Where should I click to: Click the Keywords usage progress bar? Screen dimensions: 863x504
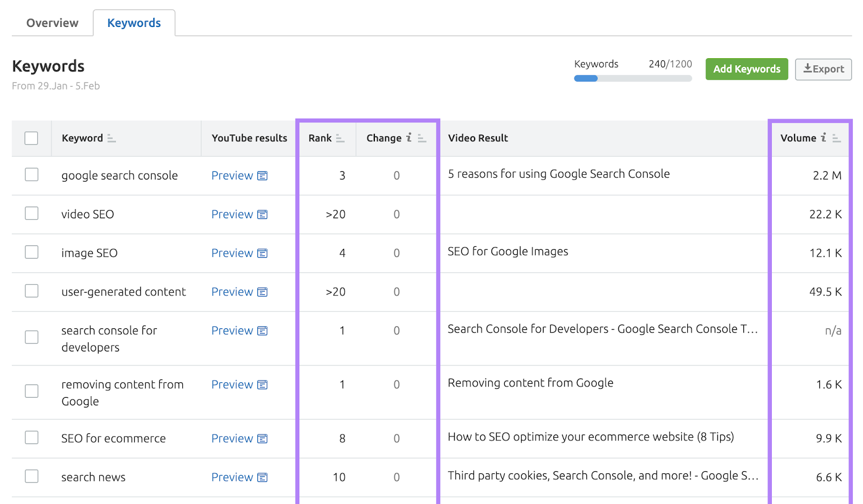[632, 78]
